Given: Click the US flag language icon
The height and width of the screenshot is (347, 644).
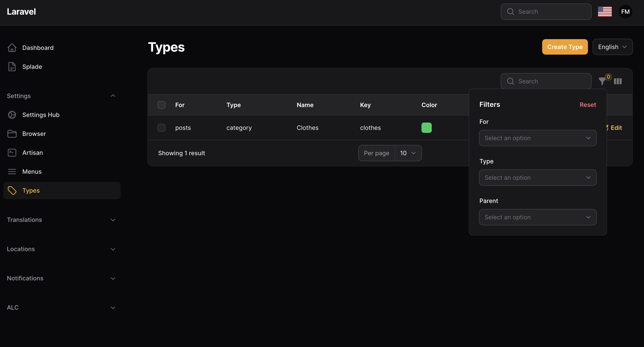Looking at the screenshot, I should click(604, 12).
